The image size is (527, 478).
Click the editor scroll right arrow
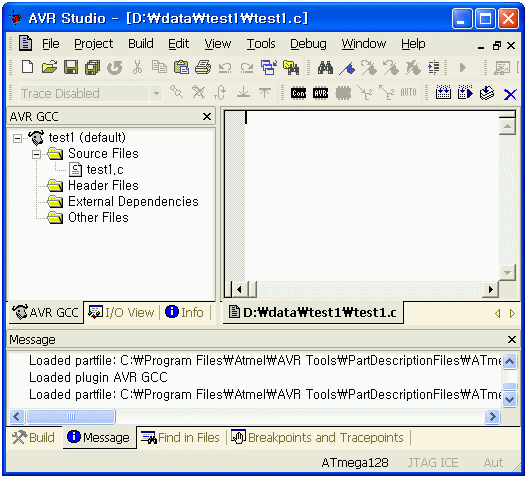pos(490,289)
